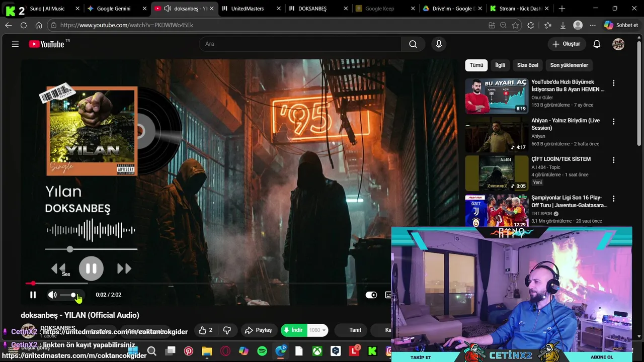Open the browser extensions puzzle icon
644x362 pixels.
pyautogui.click(x=531, y=25)
